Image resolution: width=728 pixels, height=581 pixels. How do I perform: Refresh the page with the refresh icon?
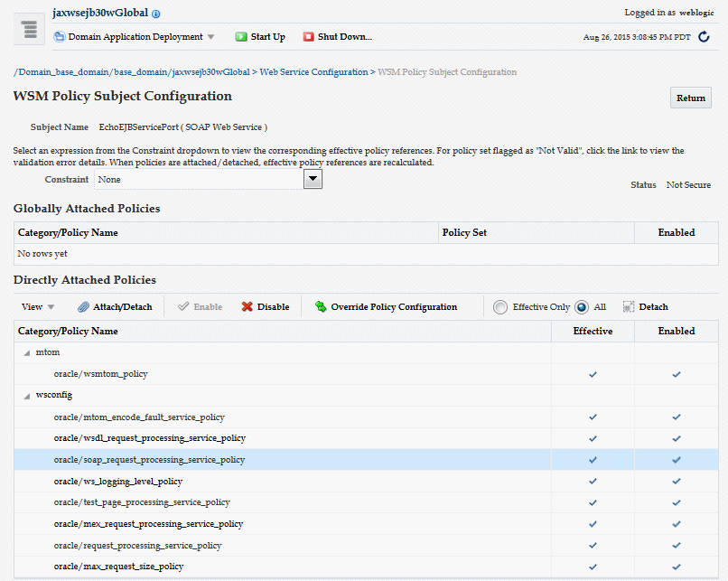(704, 37)
